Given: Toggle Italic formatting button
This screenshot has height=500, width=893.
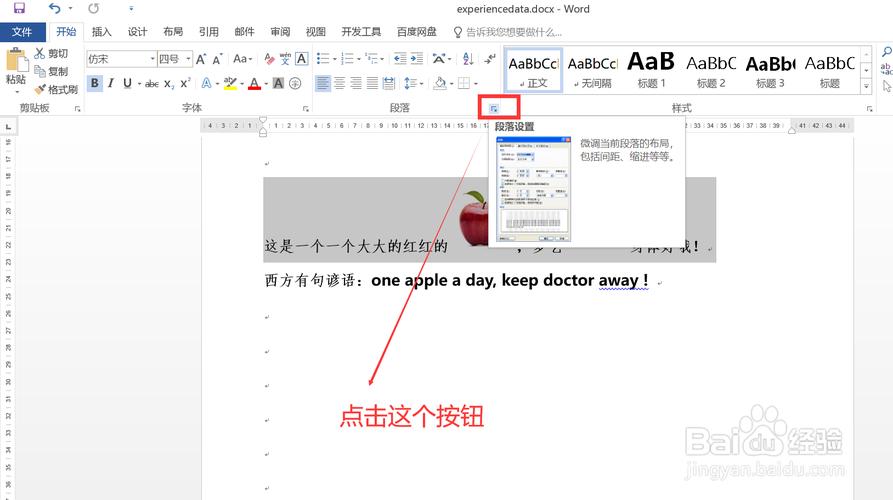Looking at the screenshot, I should click(111, 83).
